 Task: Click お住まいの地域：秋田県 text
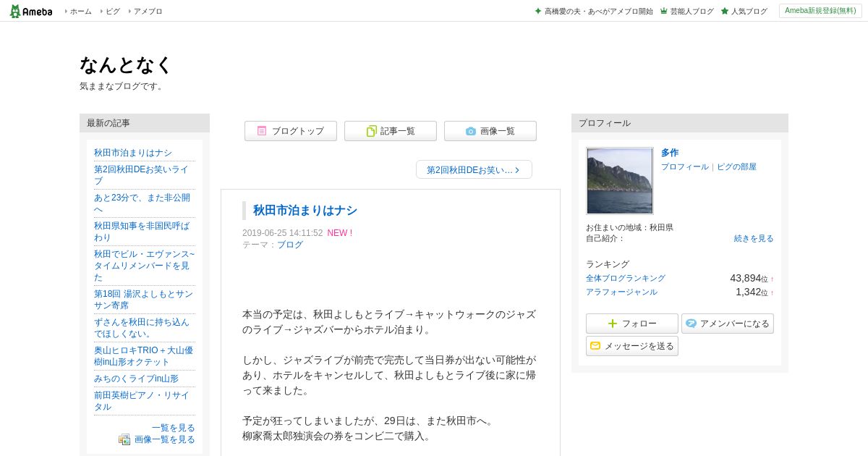[x=629, y=227]
